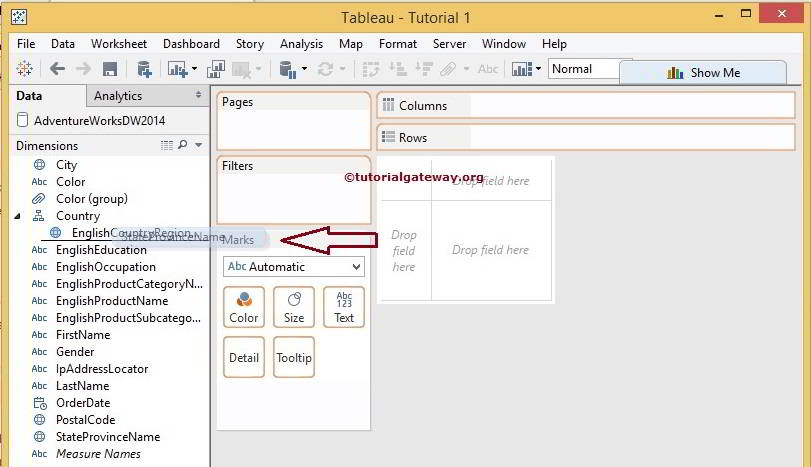Click the Text marks card
Image resolution: width=811 pixels, height=467 pixels.
(344, 307)
